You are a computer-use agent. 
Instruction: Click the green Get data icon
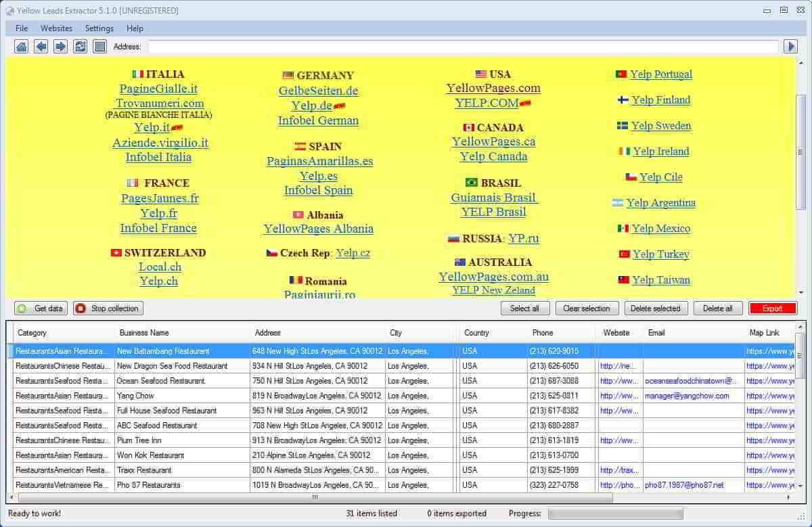22,308
